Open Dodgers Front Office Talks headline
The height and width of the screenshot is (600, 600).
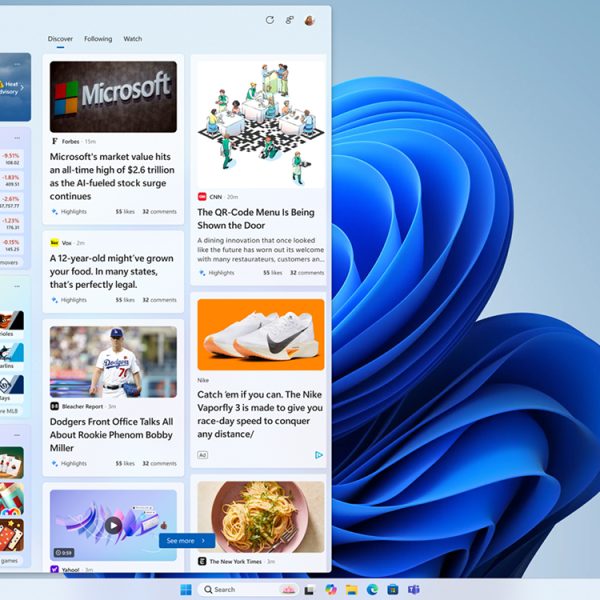point(111,435)
